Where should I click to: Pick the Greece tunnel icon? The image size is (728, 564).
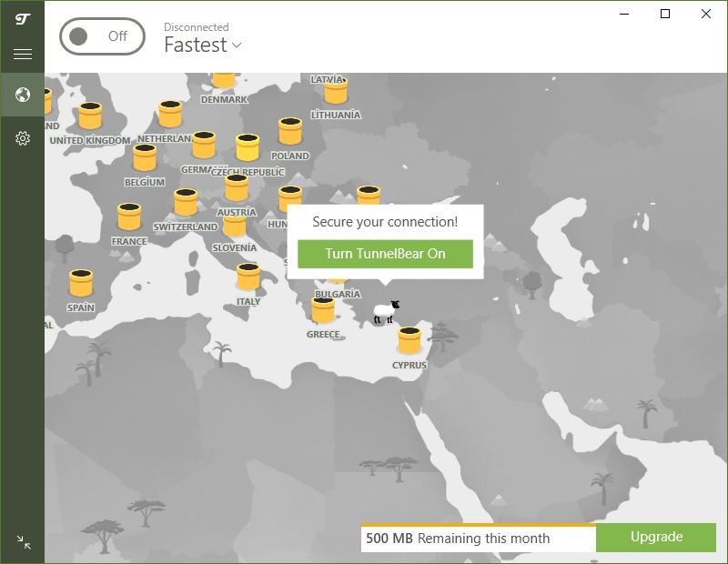pyautogui.click(x=323, y=310)
